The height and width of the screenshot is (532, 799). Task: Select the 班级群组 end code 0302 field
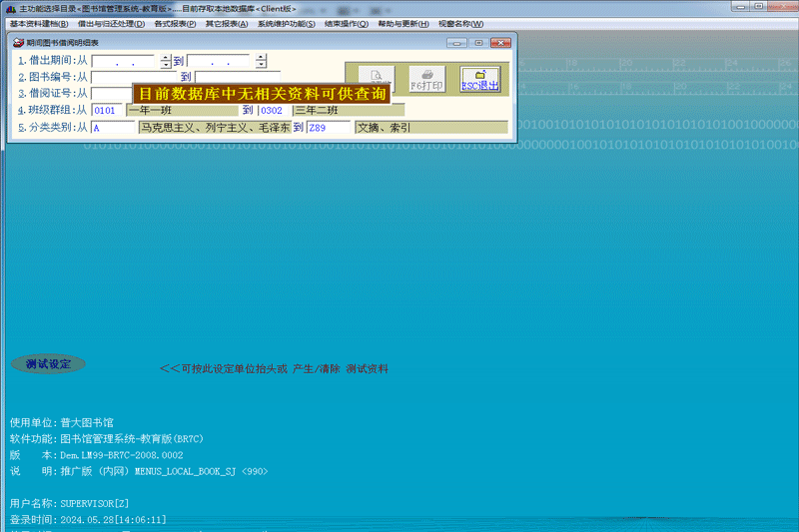coord(274,111)
